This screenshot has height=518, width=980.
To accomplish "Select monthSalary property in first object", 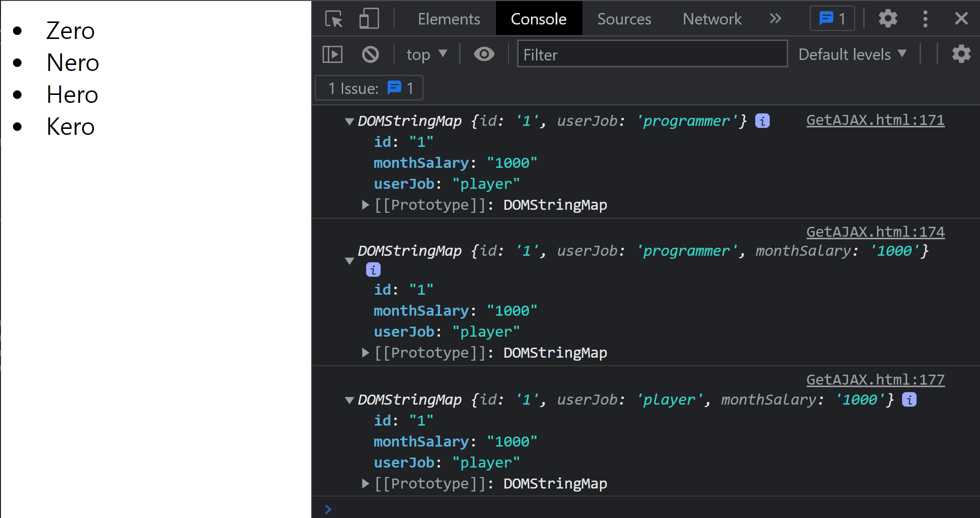I will pyautogui.click(x=456, y=163).
